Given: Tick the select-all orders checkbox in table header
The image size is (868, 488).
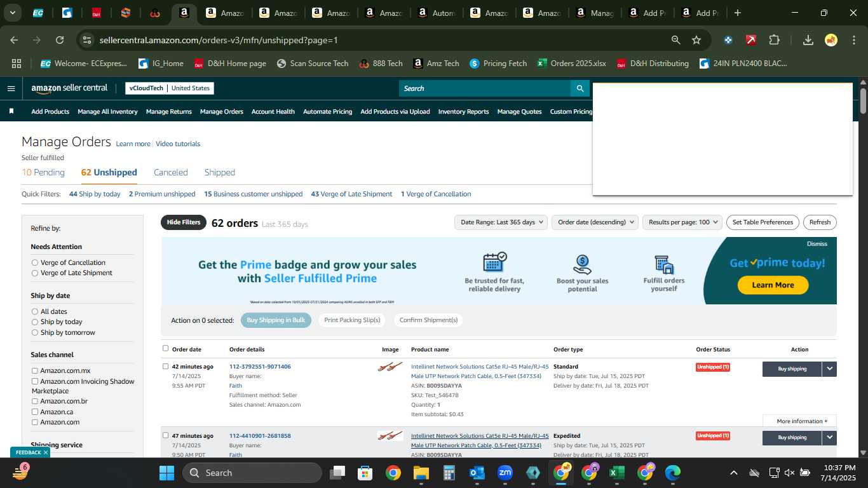Looking at the screenshot, I should coord(166,348).
